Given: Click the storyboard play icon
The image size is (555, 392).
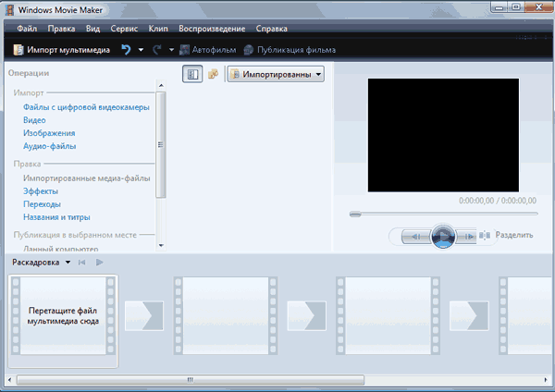Looking at the screenshot, I should click(100, 263).
